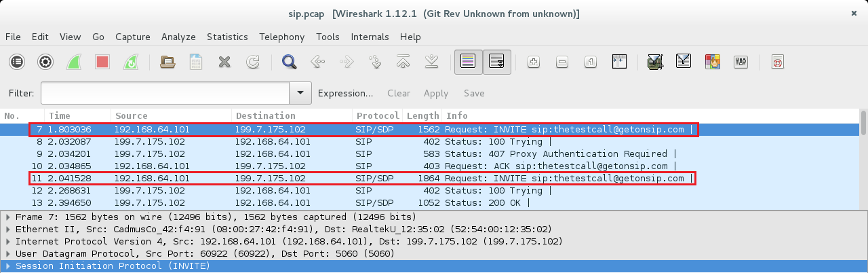Open the Go menu
The width and height of the screenshot is (868, 273).
click(98, 37)
